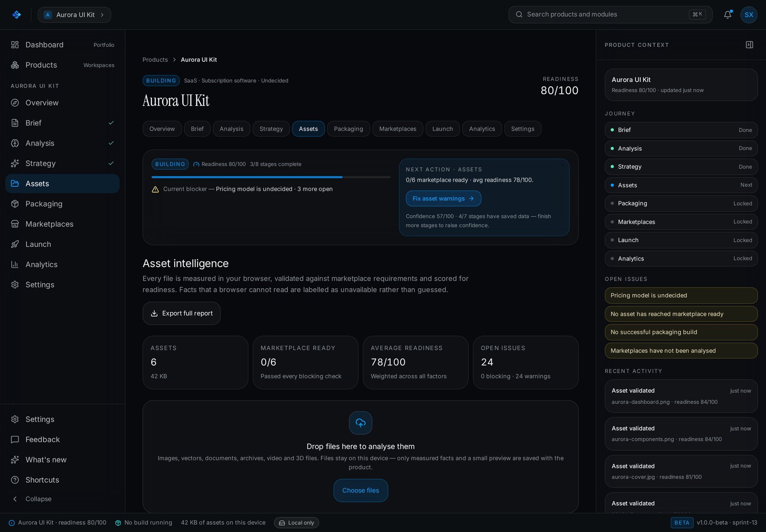Click the app logo in top-left corner
Screen dimensions: 766x532
pos(17,15)
